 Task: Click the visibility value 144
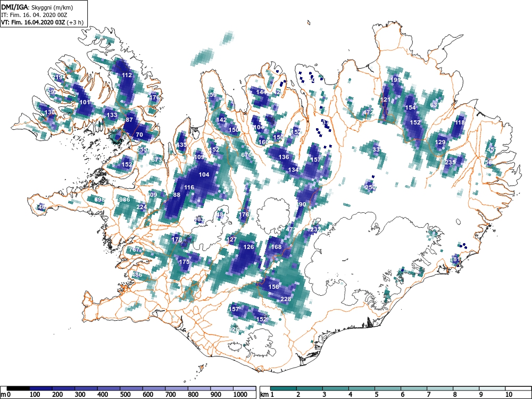click(261, 92)
